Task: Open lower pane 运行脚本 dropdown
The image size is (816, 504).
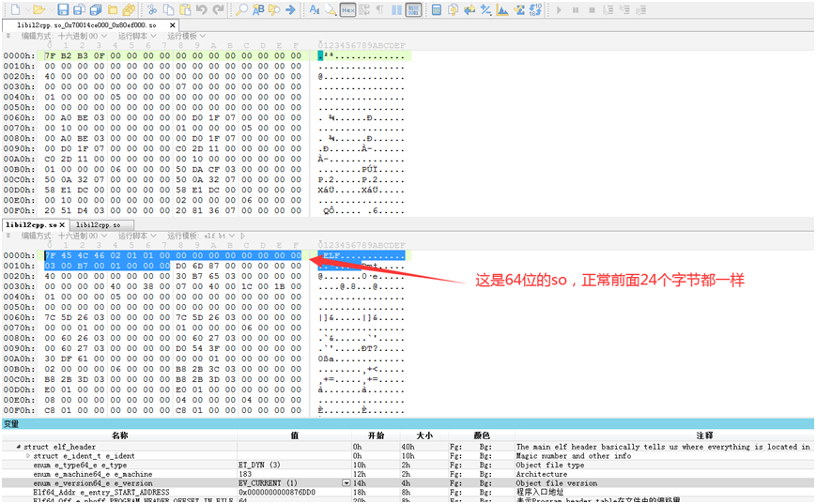Action: tap(137, 236)
